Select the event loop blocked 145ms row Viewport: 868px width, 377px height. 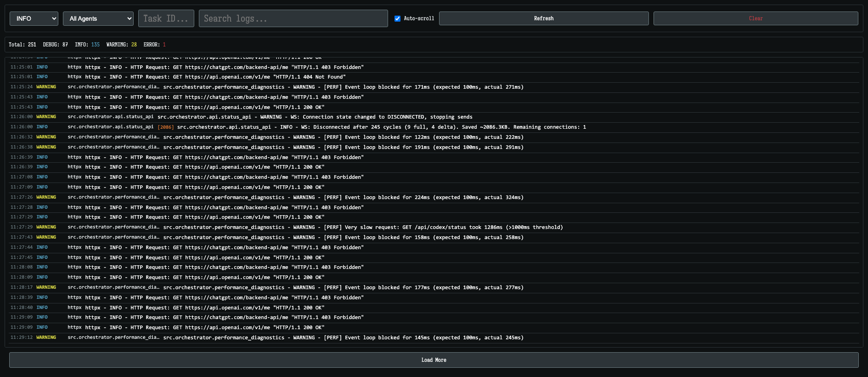(x=434, y=337)
